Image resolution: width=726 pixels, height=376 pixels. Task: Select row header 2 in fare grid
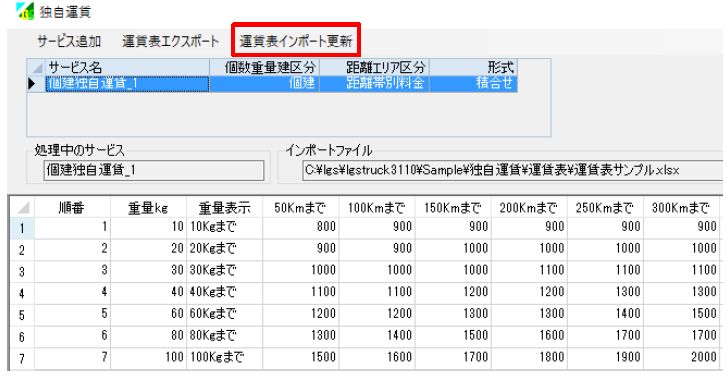click(x=22, y=250)
